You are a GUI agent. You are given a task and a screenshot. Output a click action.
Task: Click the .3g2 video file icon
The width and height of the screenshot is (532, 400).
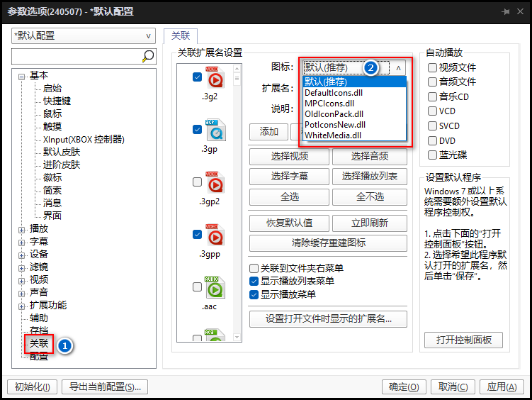coord(215,77)
